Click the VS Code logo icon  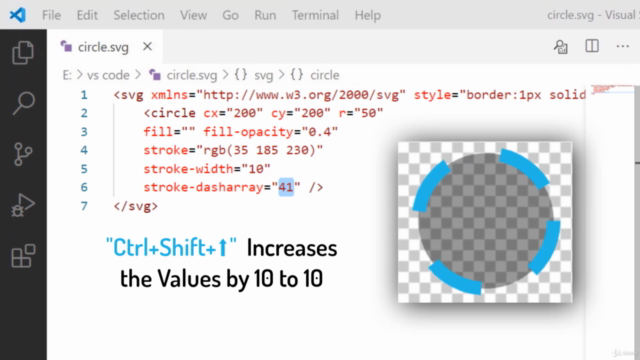coord(18,15)
